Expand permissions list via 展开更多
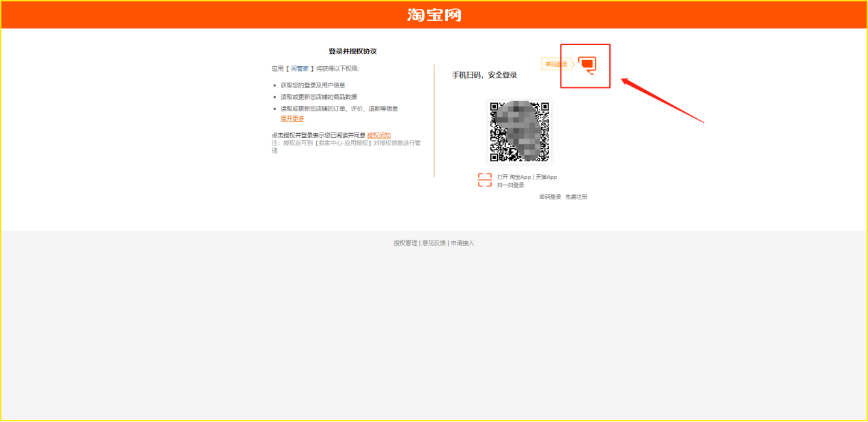The height and width of the screenshot is (422, 868). (x=292, y=119)
